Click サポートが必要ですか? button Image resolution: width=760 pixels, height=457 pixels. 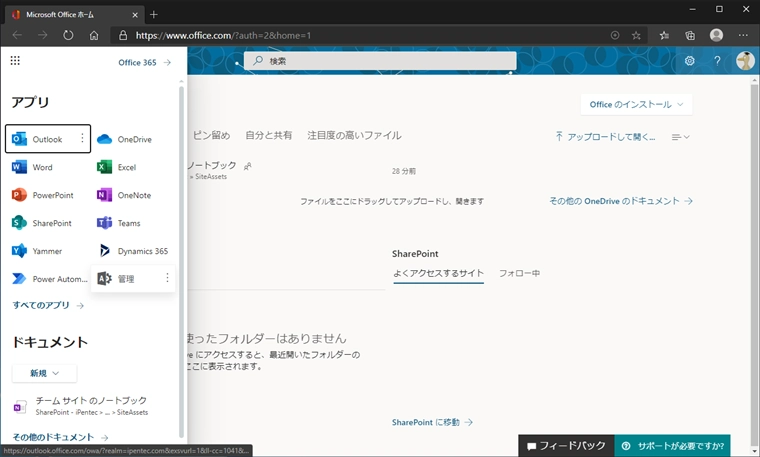(672, 446)
